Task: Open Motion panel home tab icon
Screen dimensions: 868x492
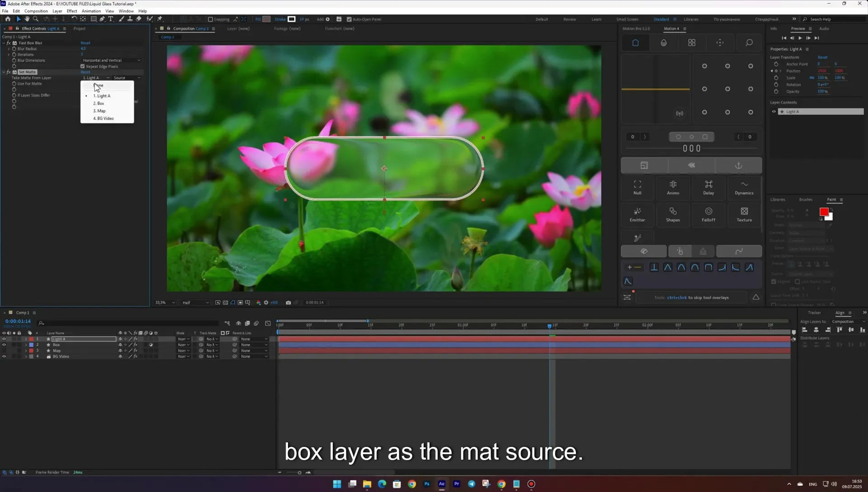Action: (x=635, y=43)
